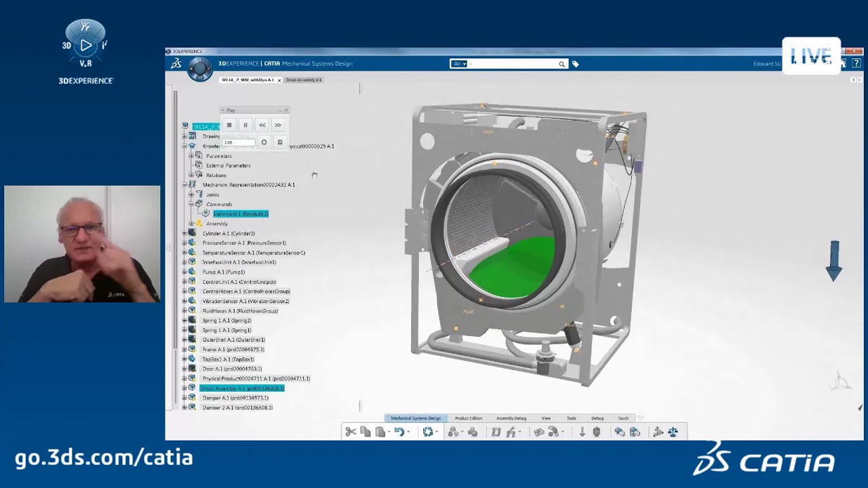Click the Undo arrow icon
This screenshot has height=488, width=868.
399,432
